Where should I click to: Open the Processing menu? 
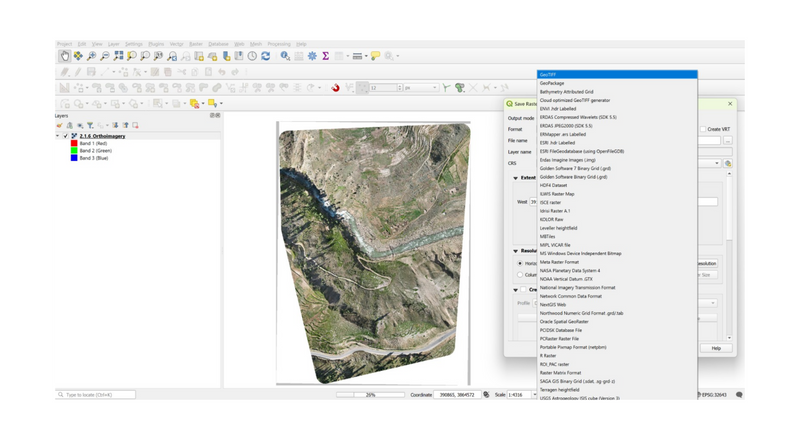point(279,44)
